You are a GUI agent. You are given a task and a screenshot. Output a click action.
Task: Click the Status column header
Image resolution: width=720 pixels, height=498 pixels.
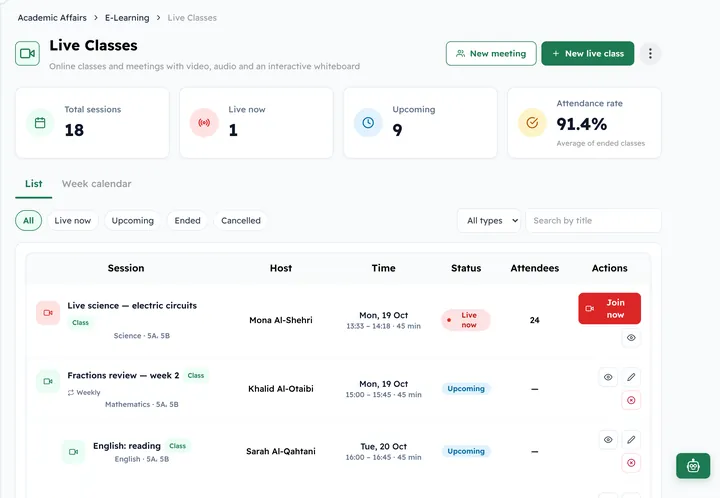point(466,268)
